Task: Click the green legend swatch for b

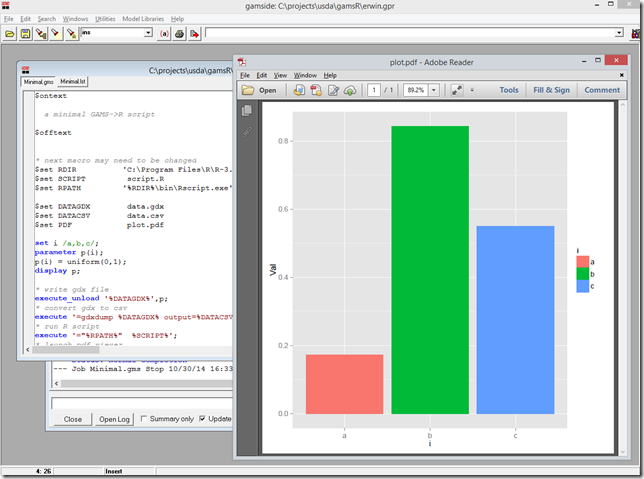Action: point(582,274)
